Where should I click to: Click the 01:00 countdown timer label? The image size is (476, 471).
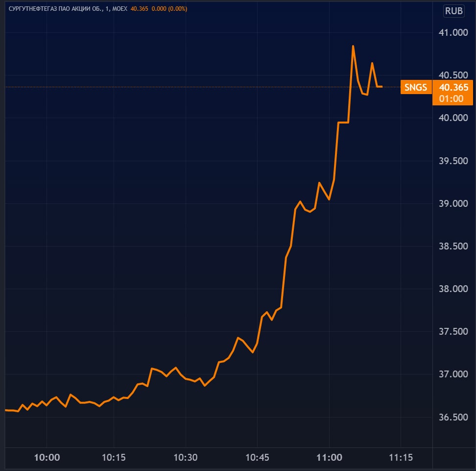pos(451,99)
